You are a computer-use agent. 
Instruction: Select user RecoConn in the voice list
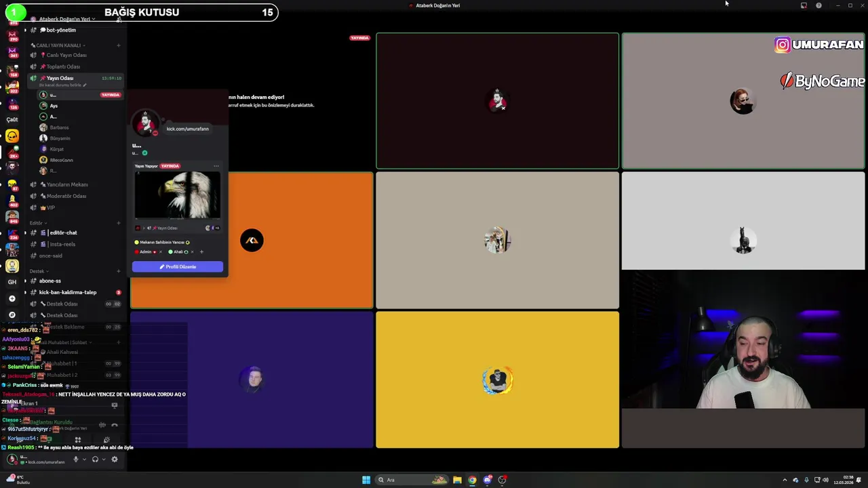[80, 160]
